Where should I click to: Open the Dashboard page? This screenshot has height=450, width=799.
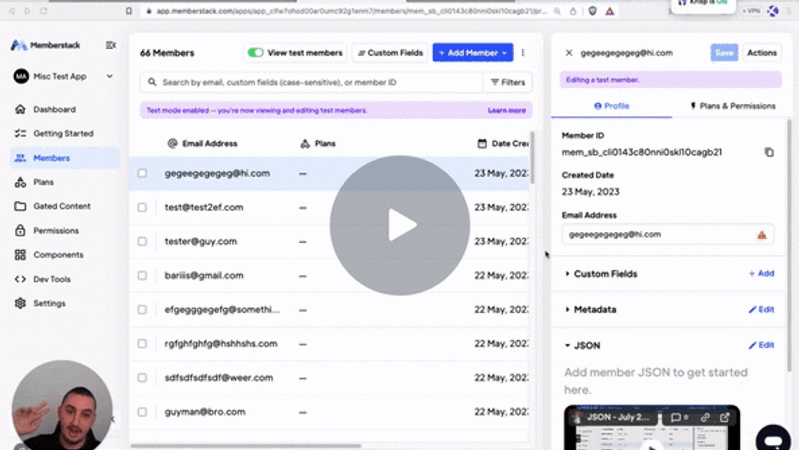(54, 110)
